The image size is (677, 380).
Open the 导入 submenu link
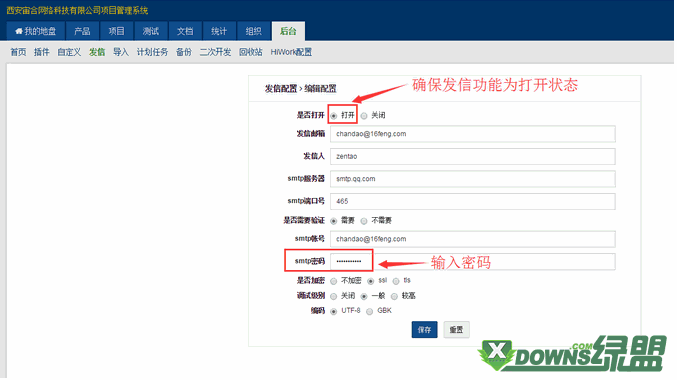(121, 52)
